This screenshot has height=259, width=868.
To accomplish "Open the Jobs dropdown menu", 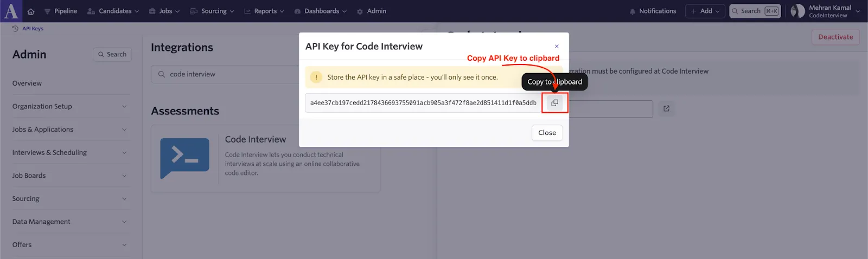I will pyautogui.click(x=164, y=11).
